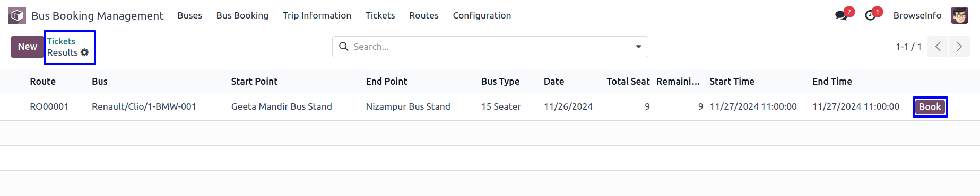Expand the search options dropdown arrow
980x196 pixels.
[638, 47]
